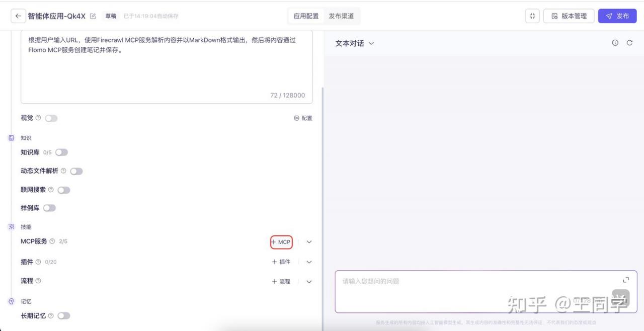Click help icon next to 视觉
The width and height of the screenshot is (644, 331).
point(38,118)
